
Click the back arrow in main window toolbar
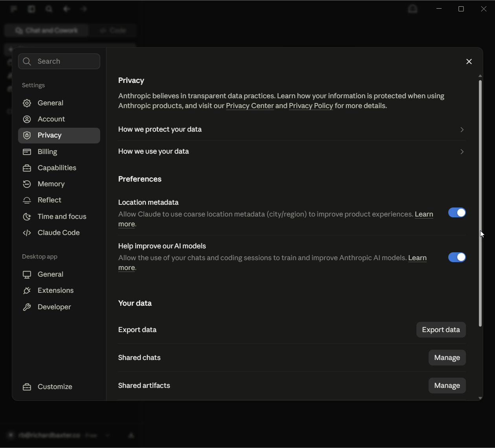[66, 9]
